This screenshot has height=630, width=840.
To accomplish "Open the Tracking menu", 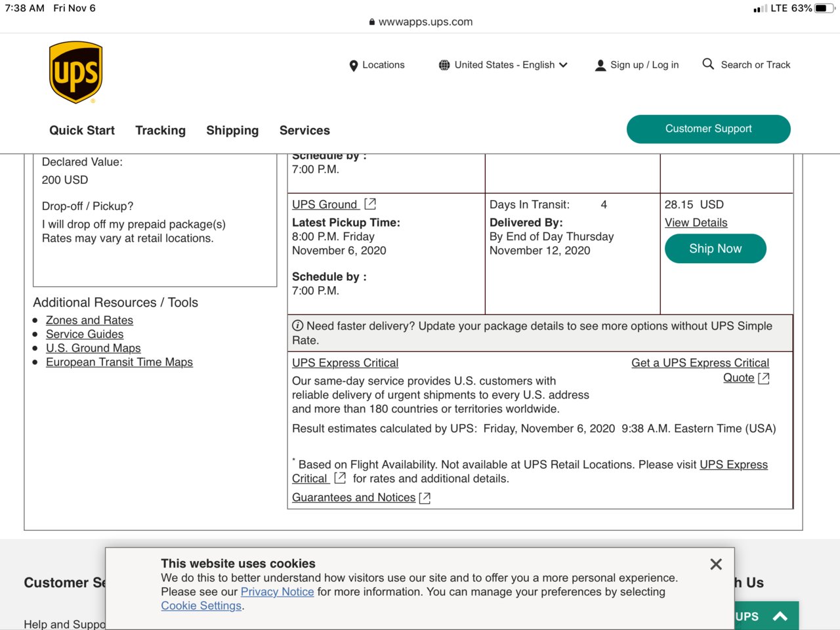I will click(161, 131).
